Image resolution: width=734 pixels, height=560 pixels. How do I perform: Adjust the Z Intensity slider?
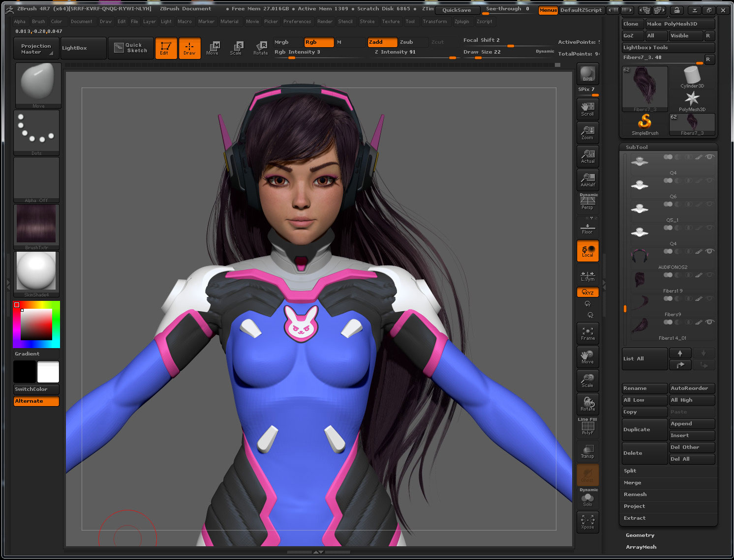(415, 53)
